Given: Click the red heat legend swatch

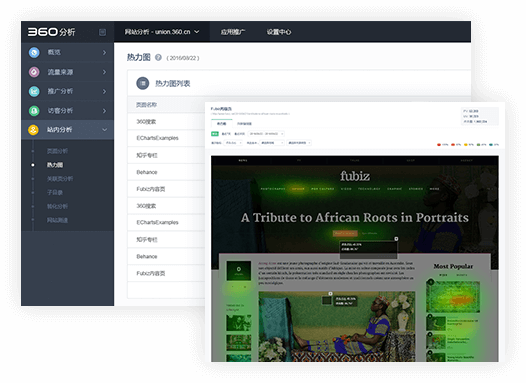Looking at the screenshot, I should [439, 145].
